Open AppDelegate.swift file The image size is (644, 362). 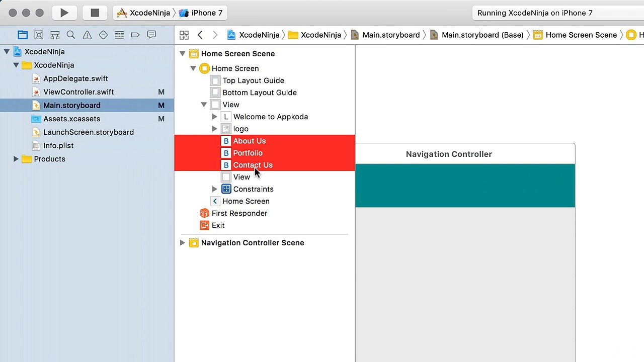75,78
